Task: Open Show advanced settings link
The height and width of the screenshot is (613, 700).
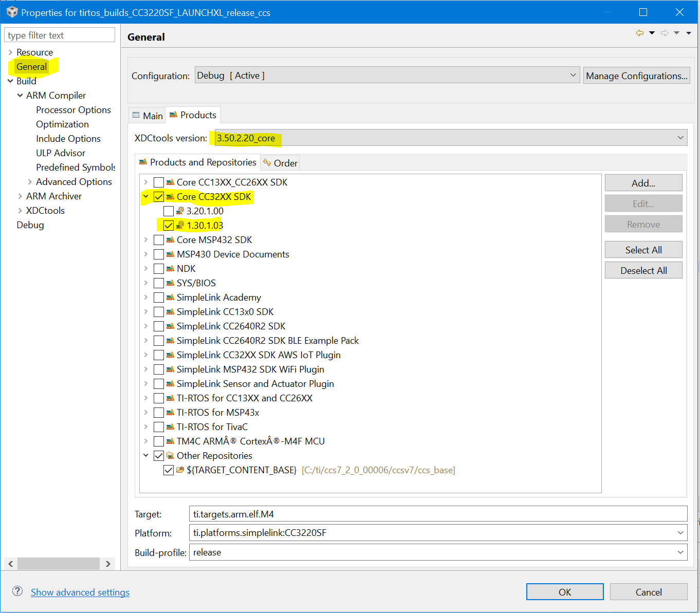Action: coord(80,592)
